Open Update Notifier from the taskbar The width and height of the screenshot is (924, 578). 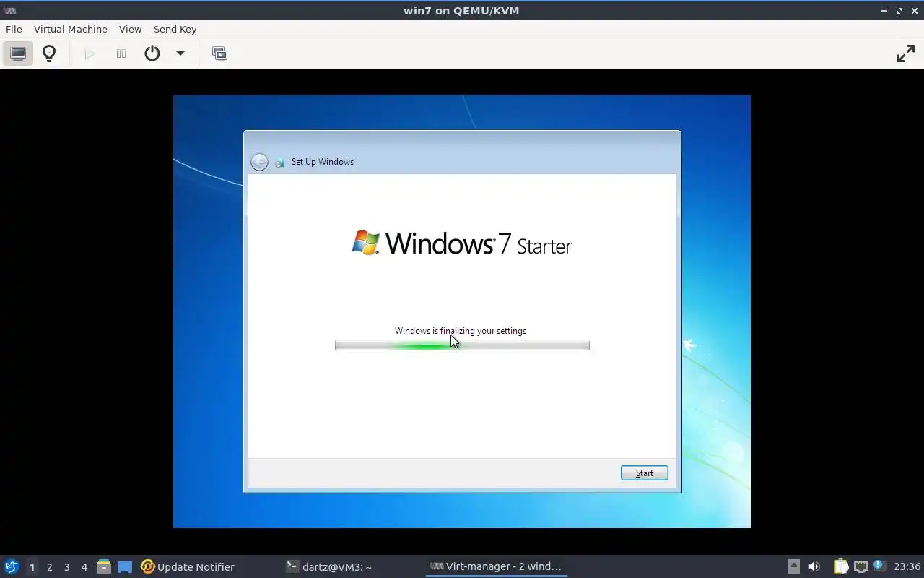(188, 566)
